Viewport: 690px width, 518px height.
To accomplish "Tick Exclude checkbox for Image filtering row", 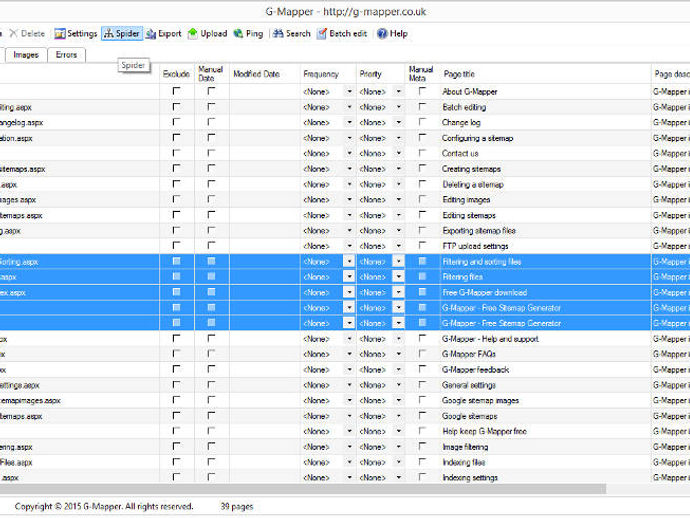I will click(x=176, y=446).
